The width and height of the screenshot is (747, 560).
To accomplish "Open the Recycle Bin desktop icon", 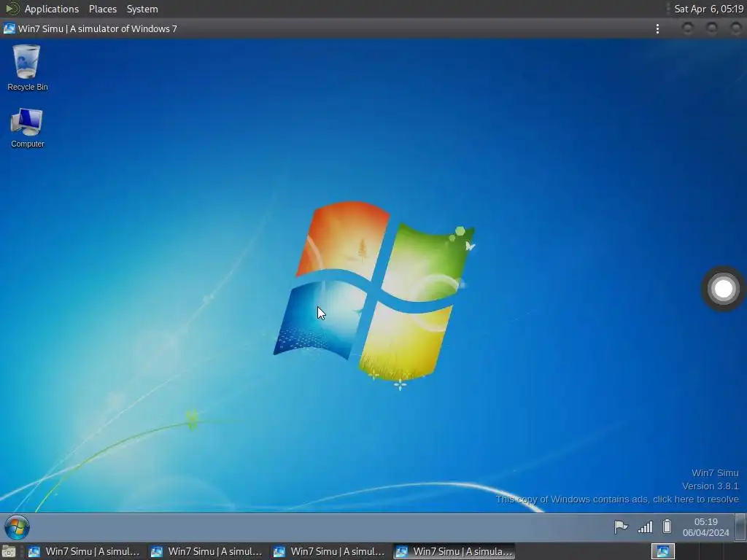I will click(x=27, y=67).
